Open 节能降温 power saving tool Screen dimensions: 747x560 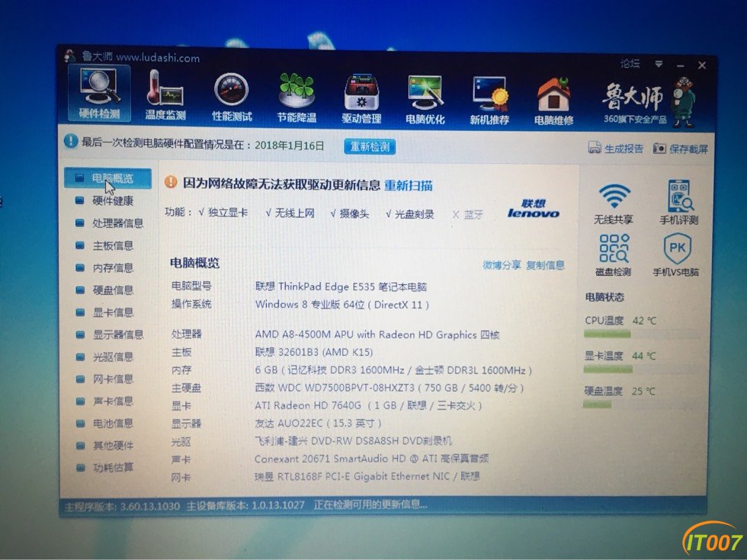297,98
